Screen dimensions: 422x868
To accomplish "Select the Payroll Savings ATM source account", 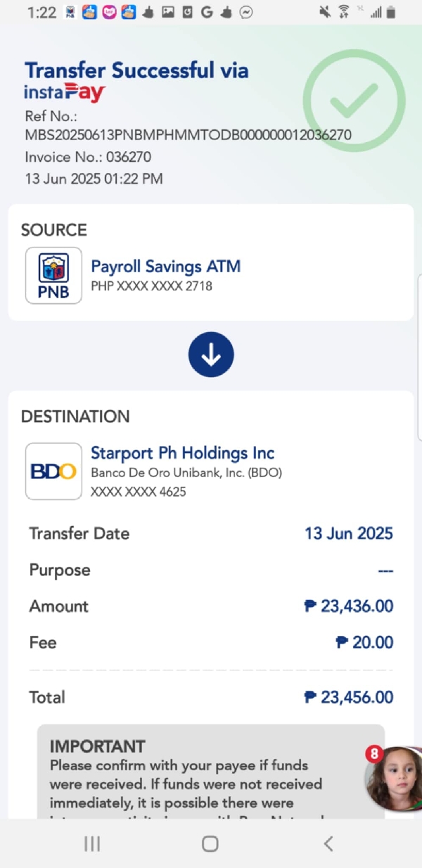I will point(166,267).
